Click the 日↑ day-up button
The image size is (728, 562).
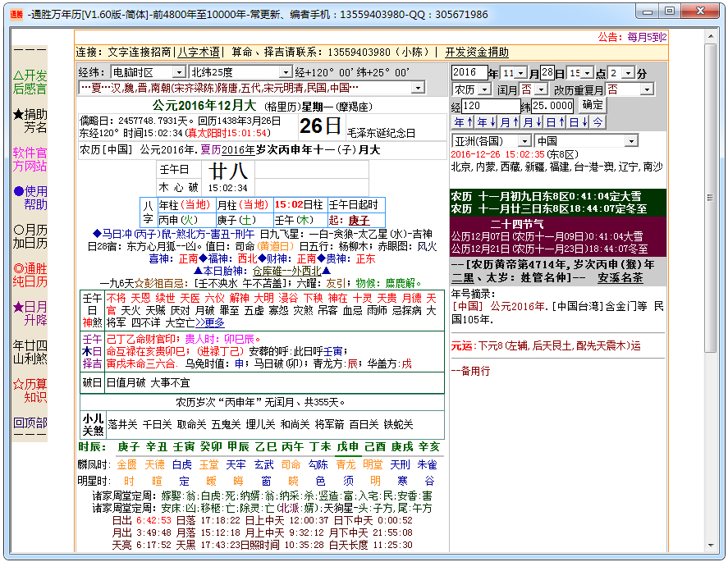coord(554,122)
